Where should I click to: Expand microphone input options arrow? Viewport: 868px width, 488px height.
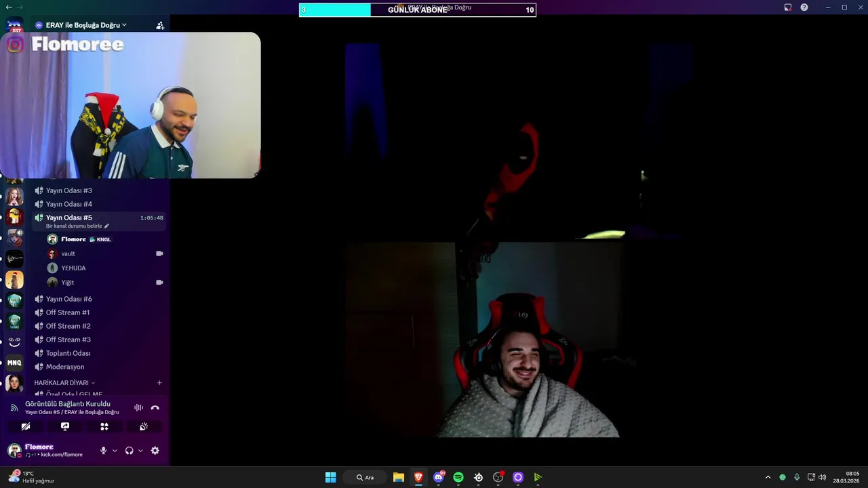115,451
